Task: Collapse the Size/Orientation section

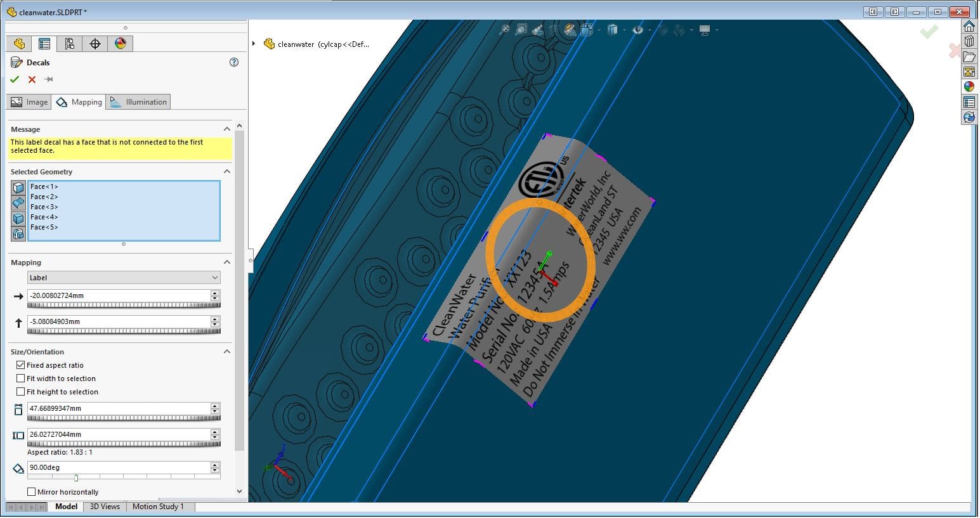Action: [x=226, y=351]
